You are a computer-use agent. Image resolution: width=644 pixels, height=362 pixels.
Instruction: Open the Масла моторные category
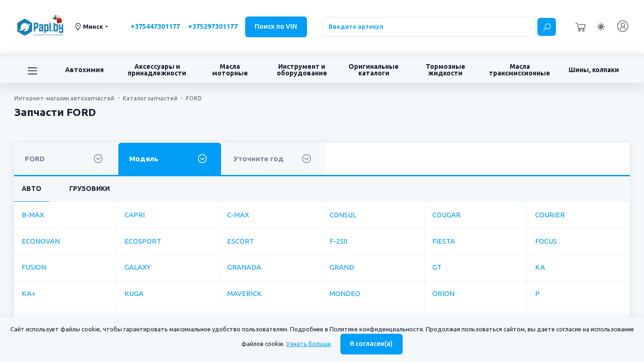pyautogui.click(x=230, y=70)
